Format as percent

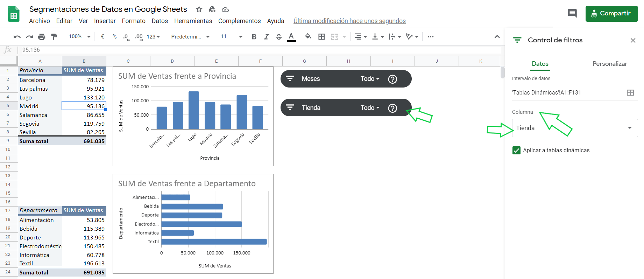(114, 36)
